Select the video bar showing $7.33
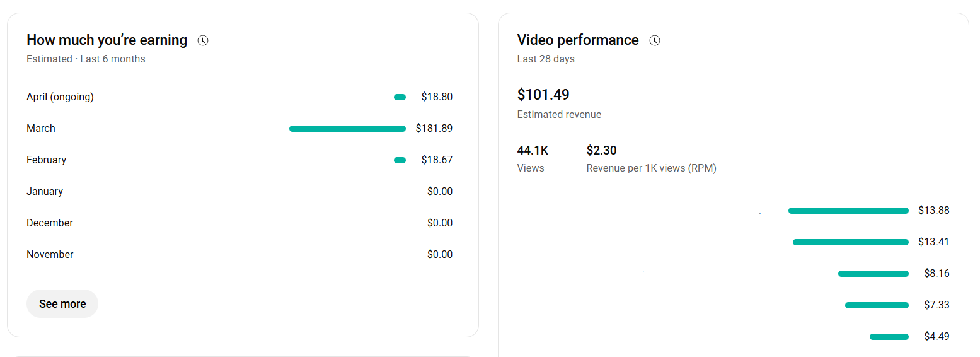Screen dimensions: 980x357 tap(877, 305)
